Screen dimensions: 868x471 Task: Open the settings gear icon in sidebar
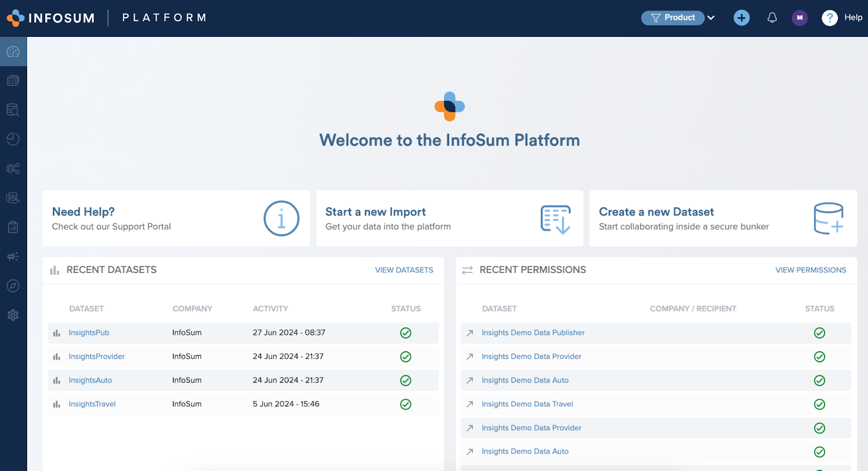coord(13,315)
